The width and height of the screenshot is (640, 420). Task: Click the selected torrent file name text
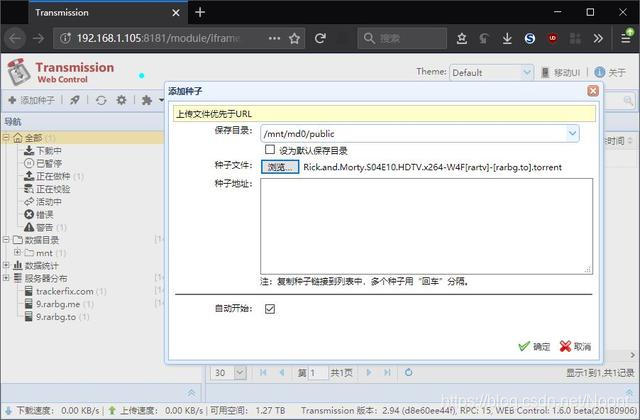pos(433,167)
